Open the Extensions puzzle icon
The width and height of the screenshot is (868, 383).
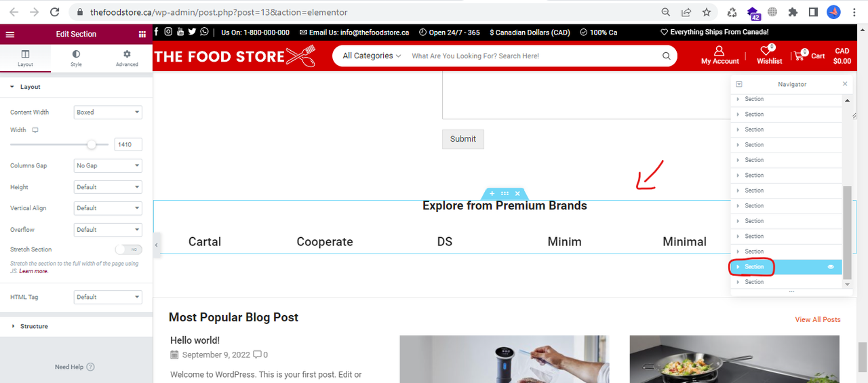click(x=793, y=12)
